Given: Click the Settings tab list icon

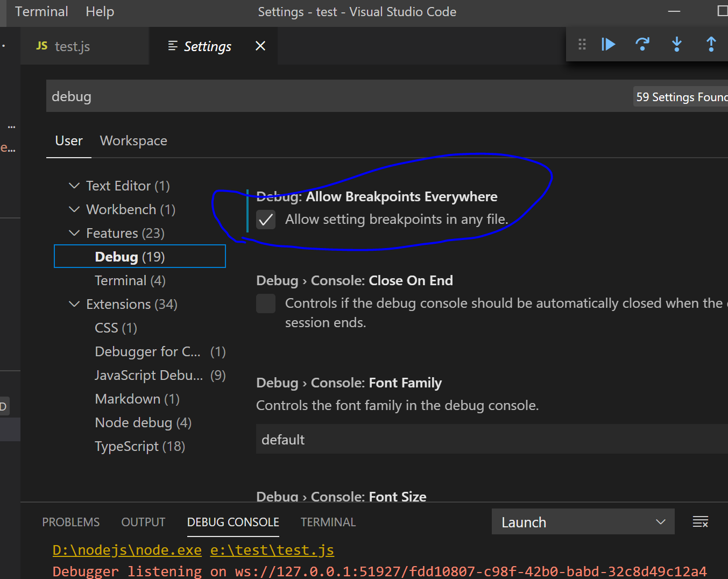Looking at the screenshot, I should pyautogui.click(x=173, y=46).
